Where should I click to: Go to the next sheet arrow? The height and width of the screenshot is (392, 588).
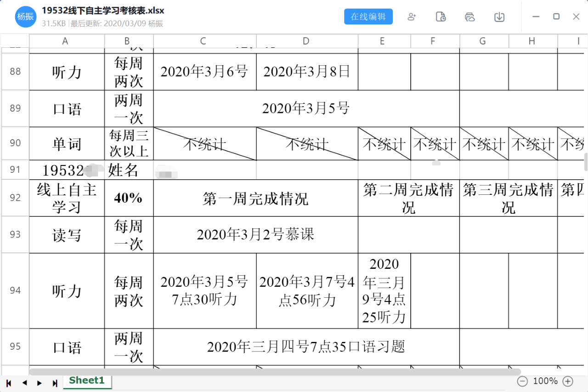point(40,383)
